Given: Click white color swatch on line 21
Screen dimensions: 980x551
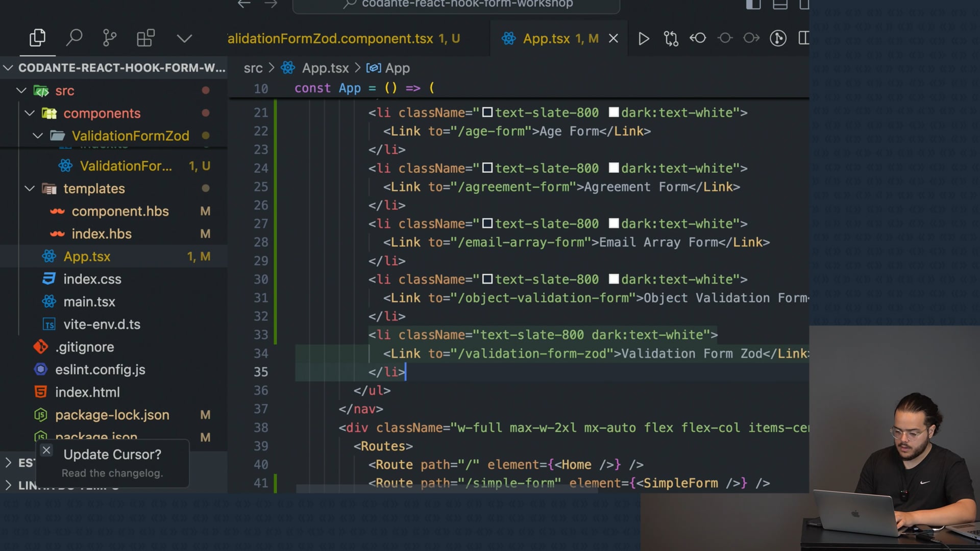Looking at the screenshot, I should pyautogui.click(x=614, y=112).
